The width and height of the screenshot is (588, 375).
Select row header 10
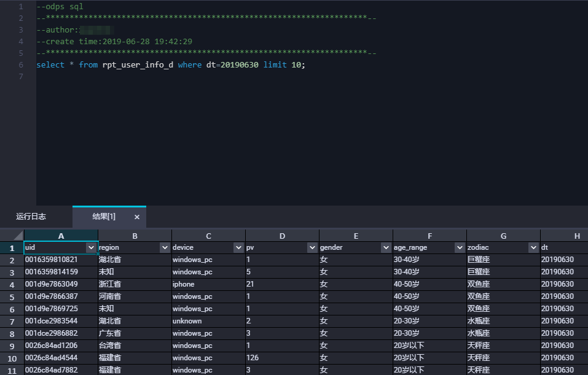tap(12, 358)
